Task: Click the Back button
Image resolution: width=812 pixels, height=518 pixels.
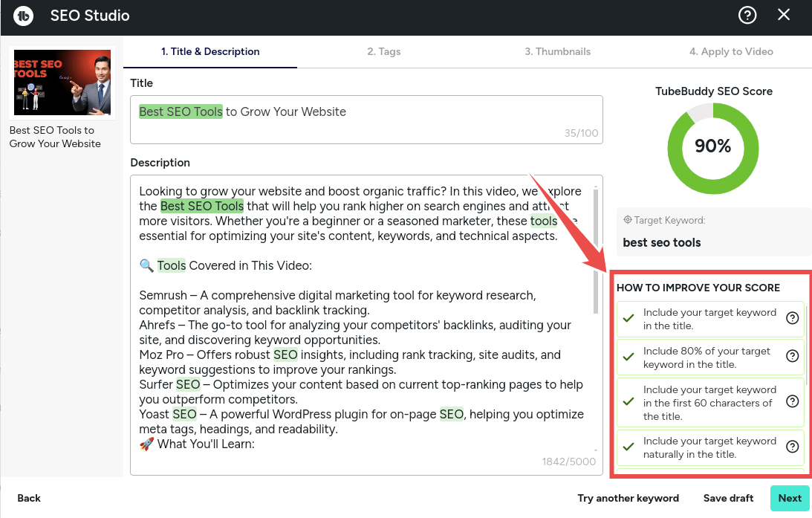Action: click(29, 499)
